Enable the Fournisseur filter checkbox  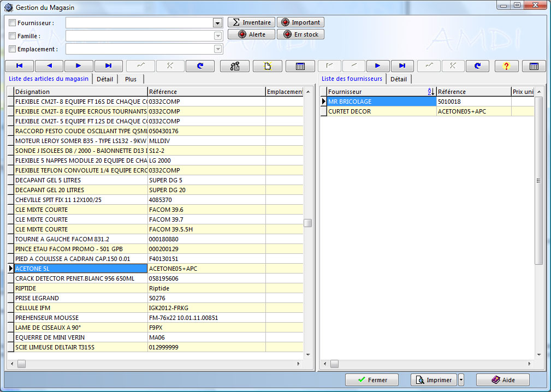pos(13,23)
